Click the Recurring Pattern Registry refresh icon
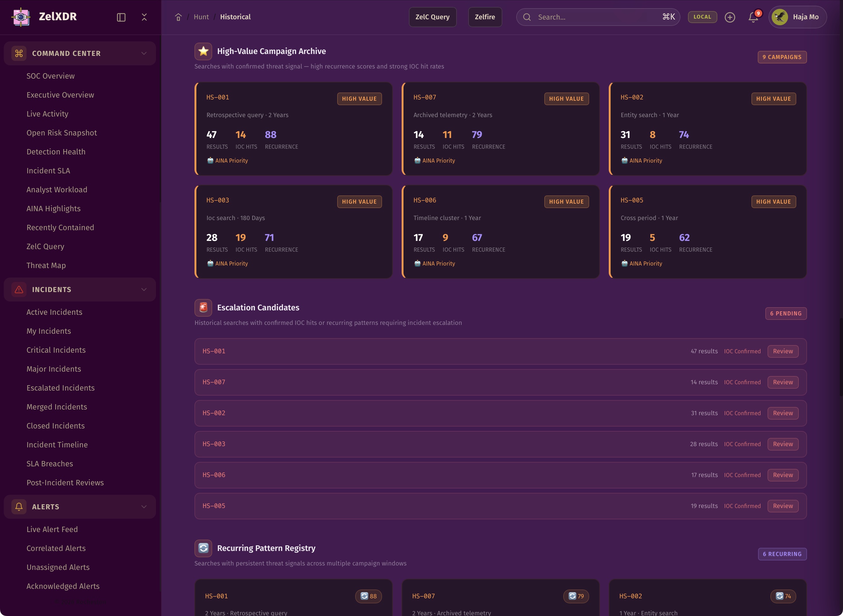 coord(203,548)
